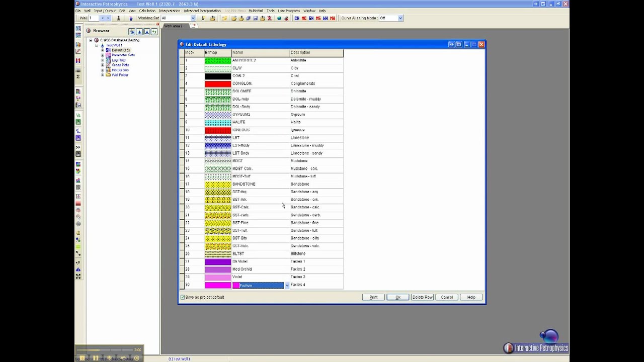Click the globe icon in the toolbar
This screenshot has height=362, width=644.
(279, 18)
